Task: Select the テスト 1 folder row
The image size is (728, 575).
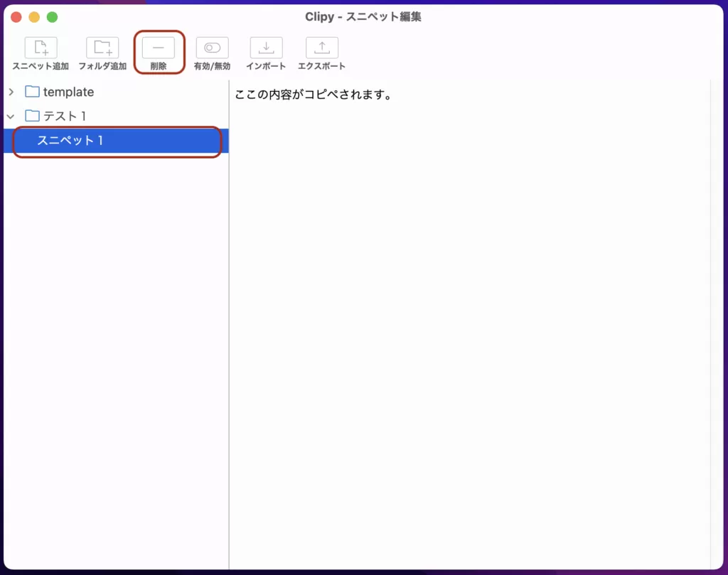Action: 116,116
